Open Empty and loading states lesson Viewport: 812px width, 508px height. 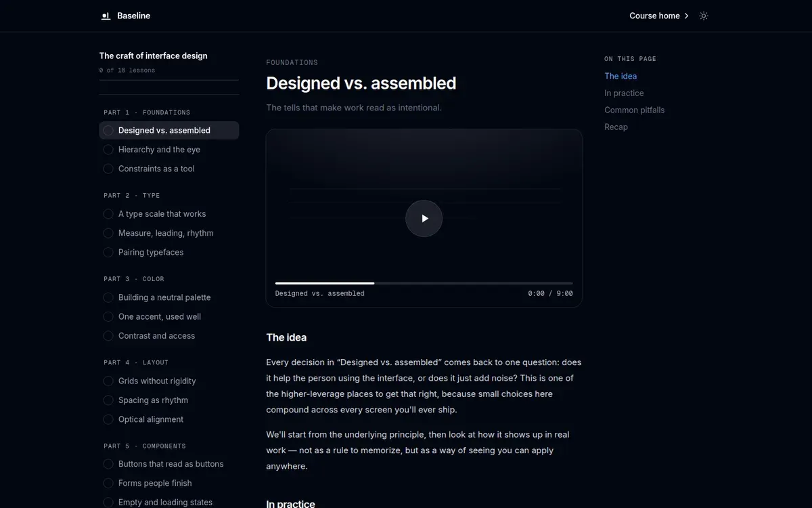coord(169,502)
